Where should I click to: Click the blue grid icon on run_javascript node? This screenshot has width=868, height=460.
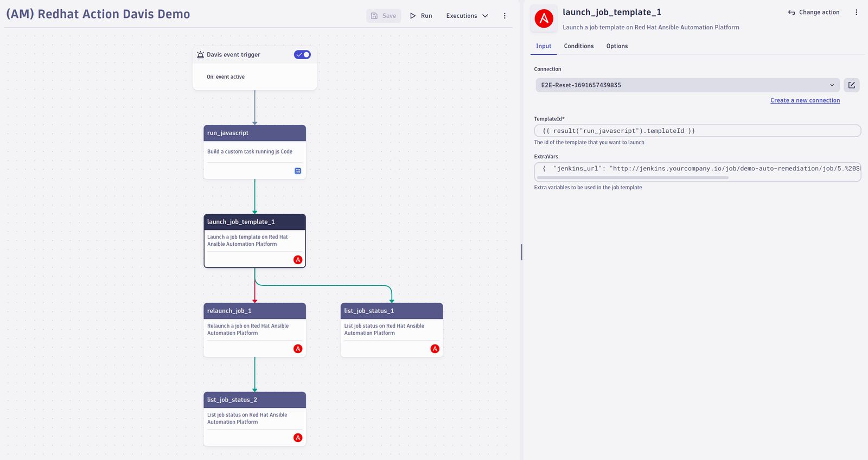click(x=298, y=171)
